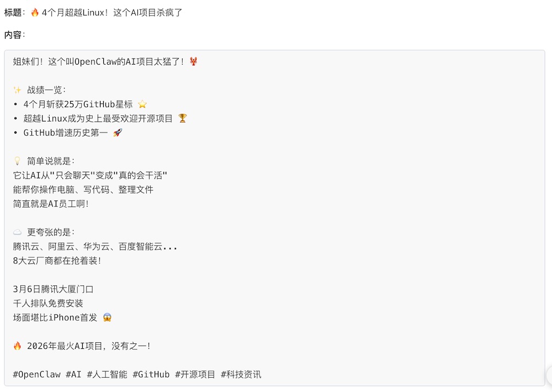The height and width of the screenshot is (392, 552).
Task: Click the cloud emoji beside 更夸张的是
Action: (17, 232)
